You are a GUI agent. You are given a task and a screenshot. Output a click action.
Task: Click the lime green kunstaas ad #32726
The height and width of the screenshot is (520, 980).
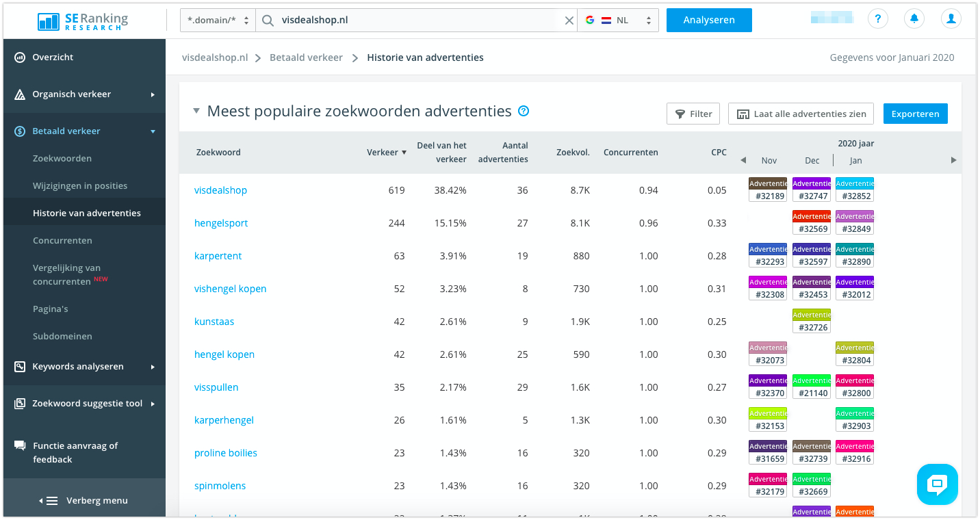pyautogui.click(x=811, y=322)
